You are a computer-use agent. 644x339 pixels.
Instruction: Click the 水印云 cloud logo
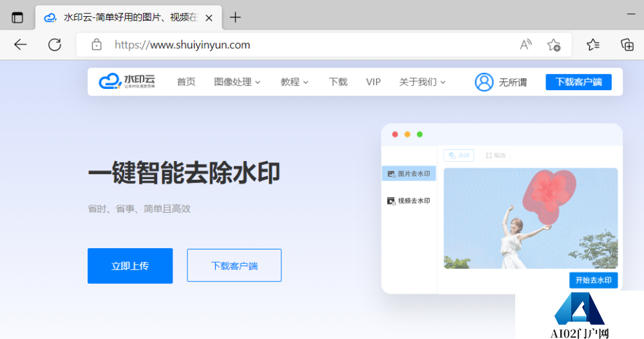[128, 81]
